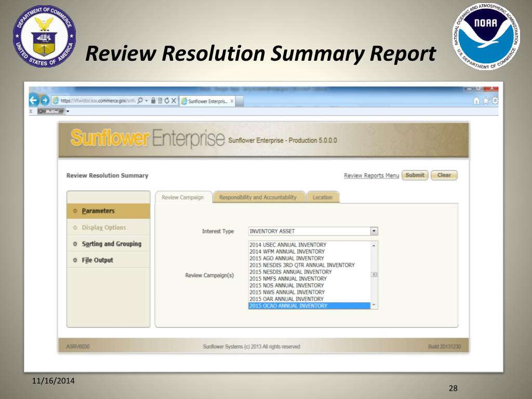The height and width of the screenshot is (399, 532).
Task: Click the Stop loading X icon
Action: tap(174, 101)
